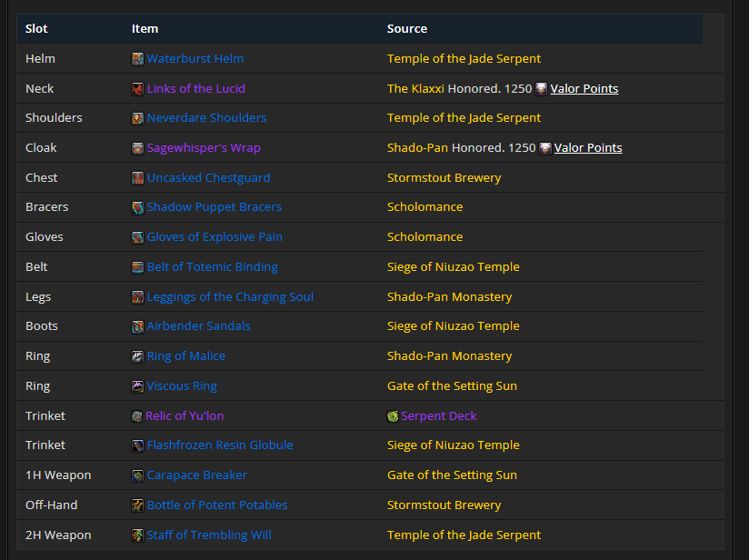Open Valor Points link in Cloak row

(588, 147)
